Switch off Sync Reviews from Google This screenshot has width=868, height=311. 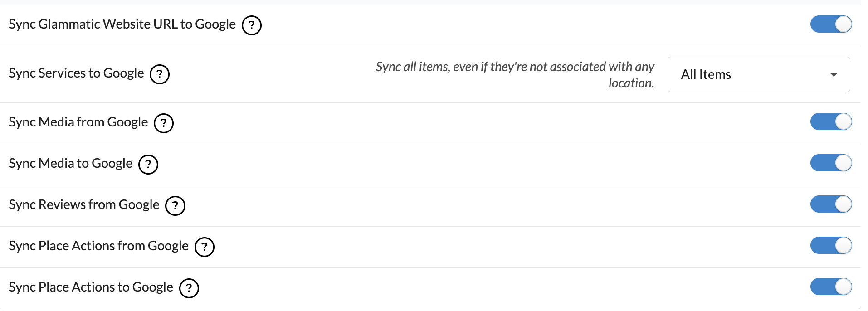(831, 204)
